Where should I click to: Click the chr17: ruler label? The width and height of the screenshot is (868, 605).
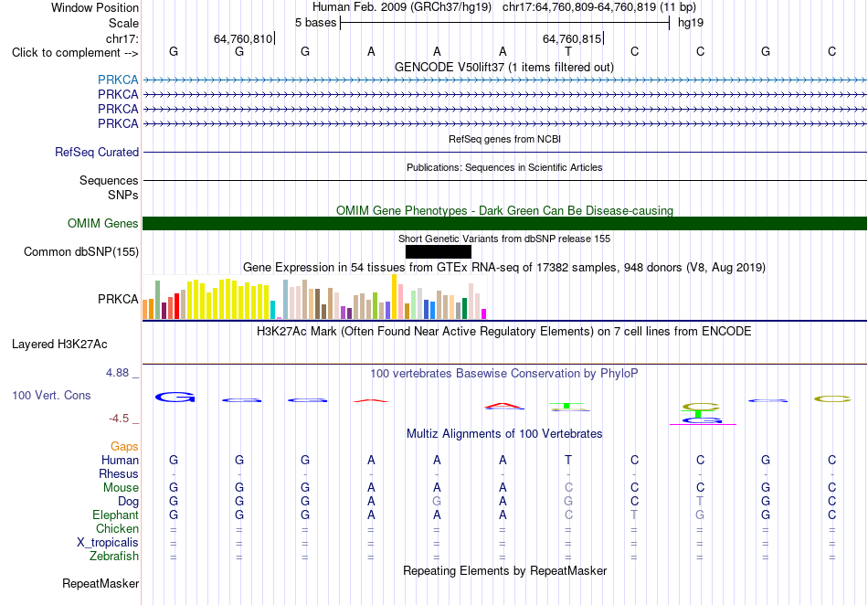(122, 38)
